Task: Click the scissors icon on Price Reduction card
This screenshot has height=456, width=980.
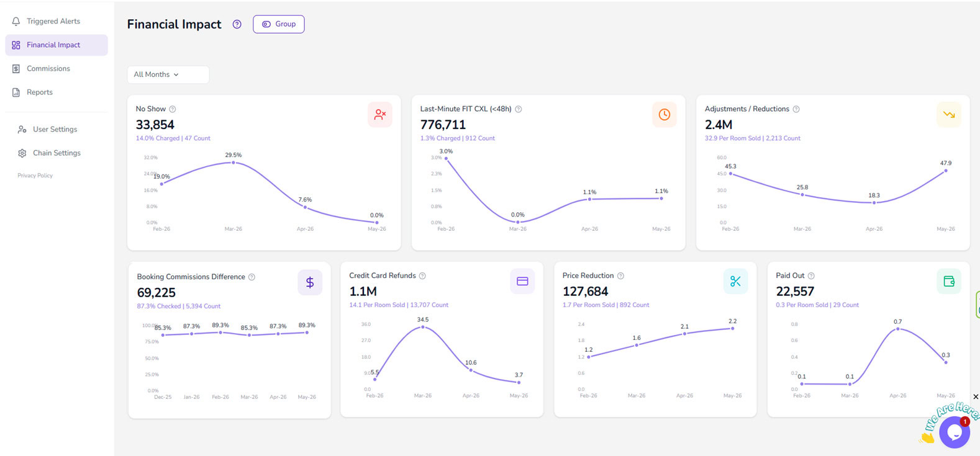Action: (736, 281)
